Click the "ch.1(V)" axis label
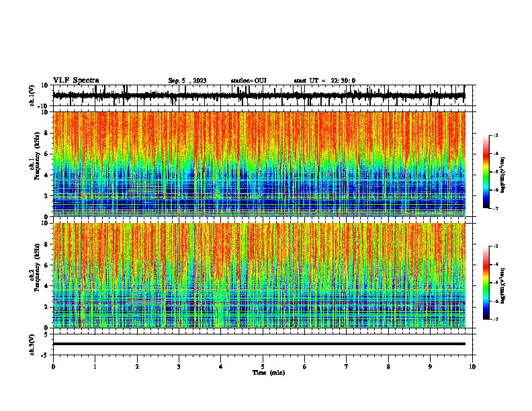 tap(32, 95)
